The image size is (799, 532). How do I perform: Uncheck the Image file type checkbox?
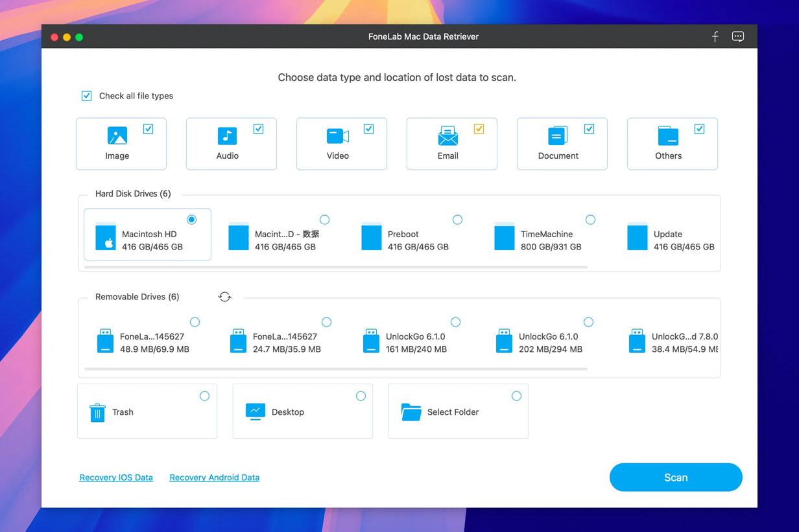click(x=149, y=129)
